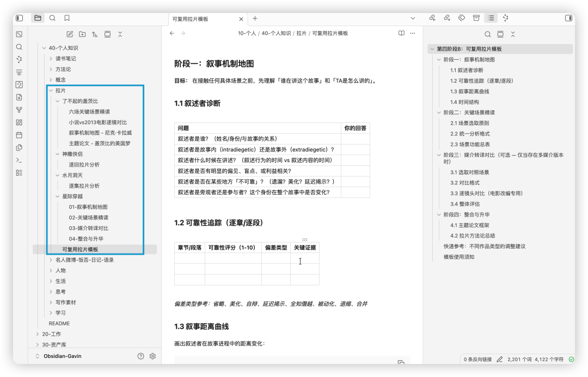Open the local graph tab in right sidebar
This screenshot has height=377, width=588.
505,18
